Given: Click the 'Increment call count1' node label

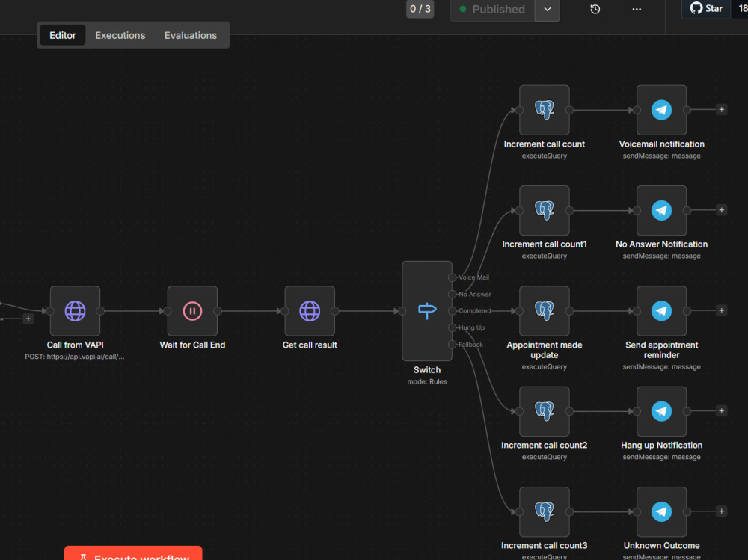Looking at the screenshot, I should [545, 244].
